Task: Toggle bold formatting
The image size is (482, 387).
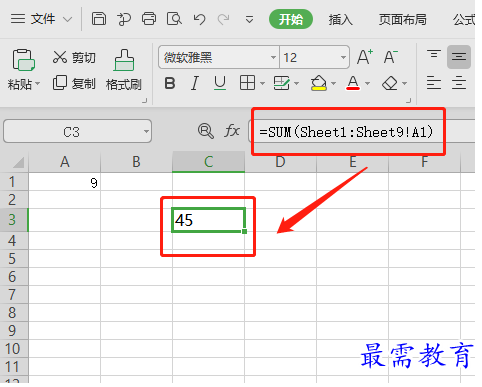Action: pos(170,83)
